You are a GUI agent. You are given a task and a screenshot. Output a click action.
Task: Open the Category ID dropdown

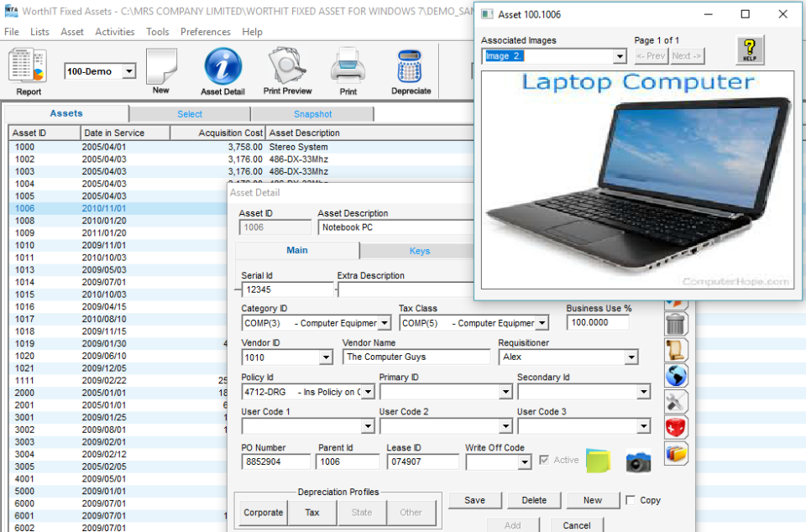click(384, 322)
